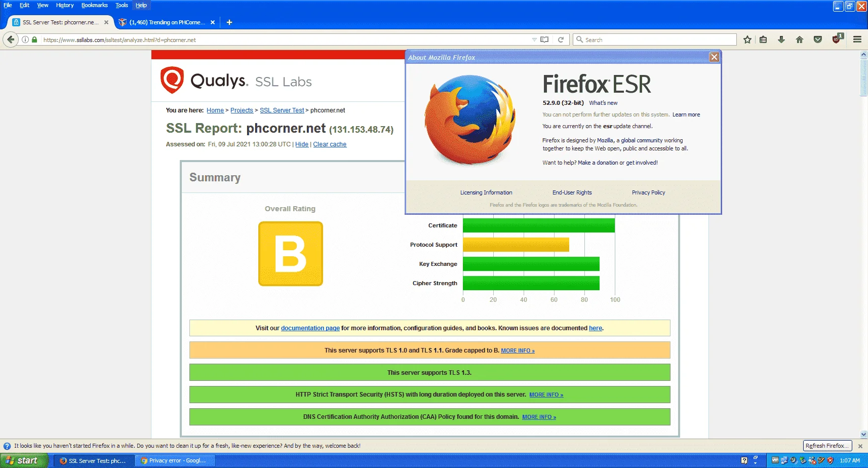868x468 pixels.
Task: Open the Bookmarks menu
Action: click(95, 5)
